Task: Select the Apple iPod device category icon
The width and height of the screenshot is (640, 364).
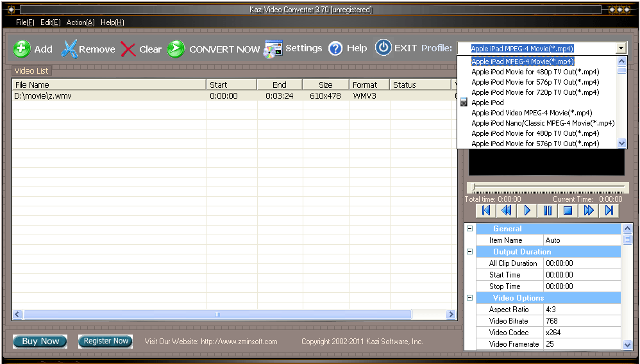Action: 464,103
